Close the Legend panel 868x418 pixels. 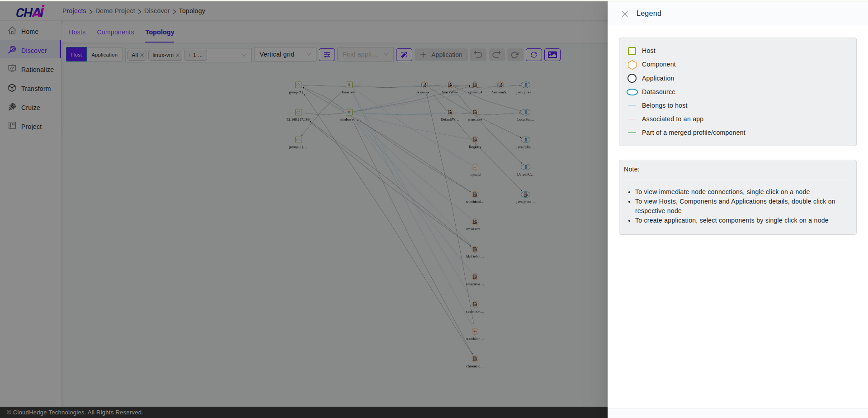coord(625,14)
